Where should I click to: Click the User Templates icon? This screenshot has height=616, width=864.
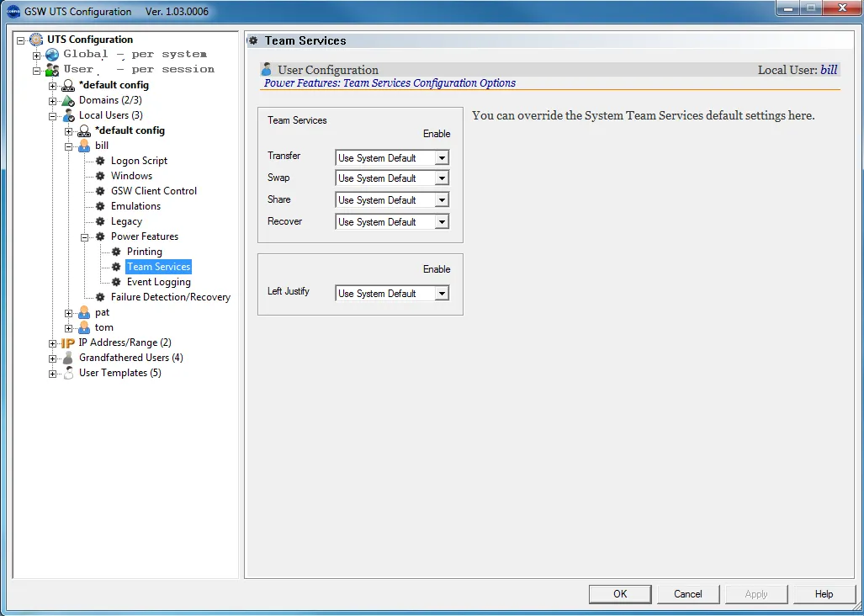coord(68,374)
